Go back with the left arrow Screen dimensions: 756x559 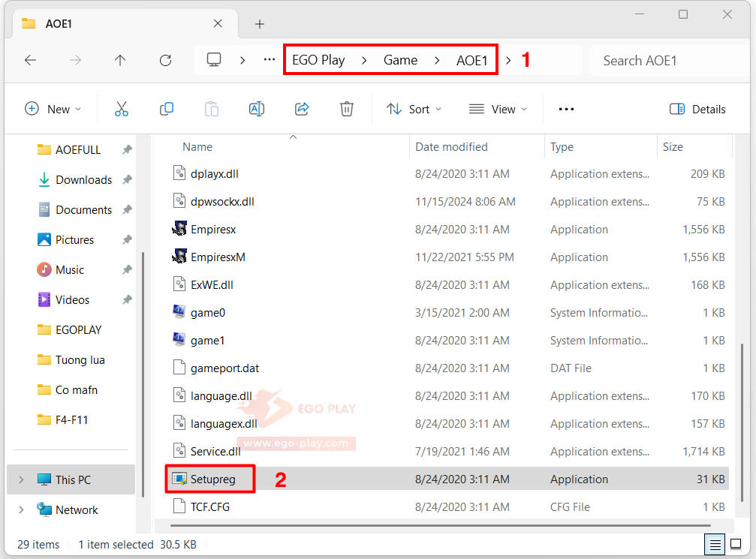pyautogui.click(x=30, y=60)
